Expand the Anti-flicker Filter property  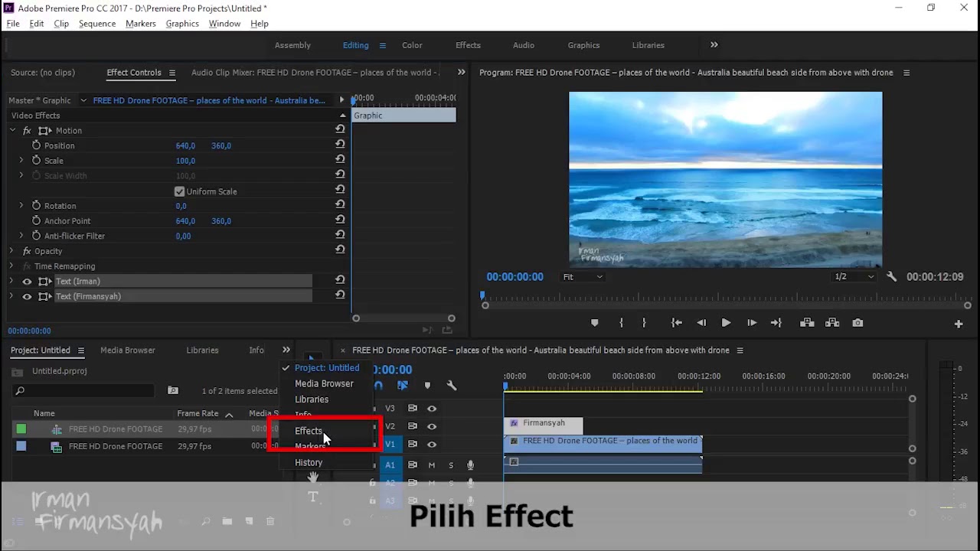coord(21,236)
